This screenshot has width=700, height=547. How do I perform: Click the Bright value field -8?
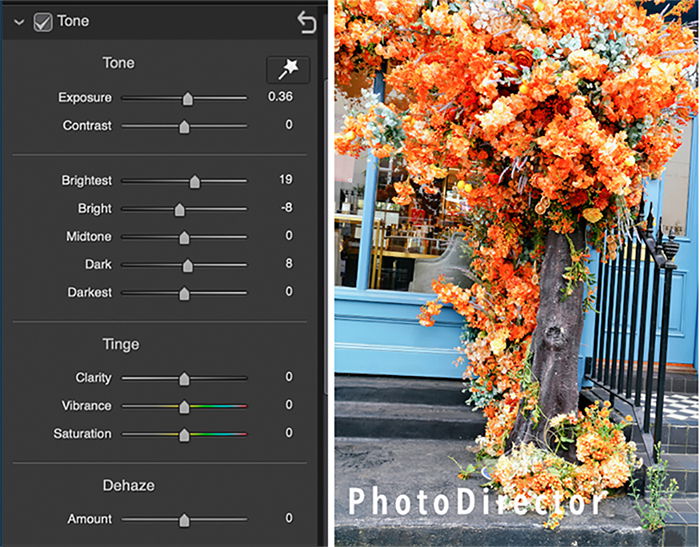[x=287, y=208]
